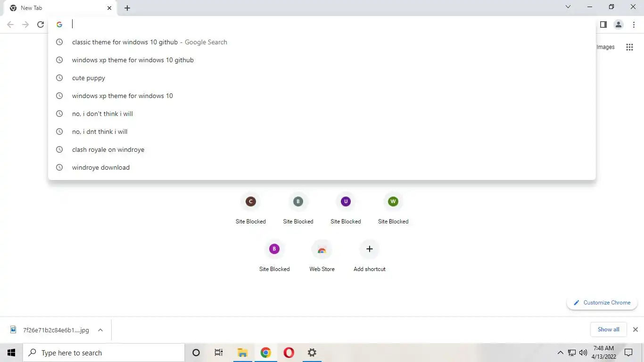Open the 'U' Site Blocked shortcut
The width and height of the screenshot is (644, 362).
(346, 208)
